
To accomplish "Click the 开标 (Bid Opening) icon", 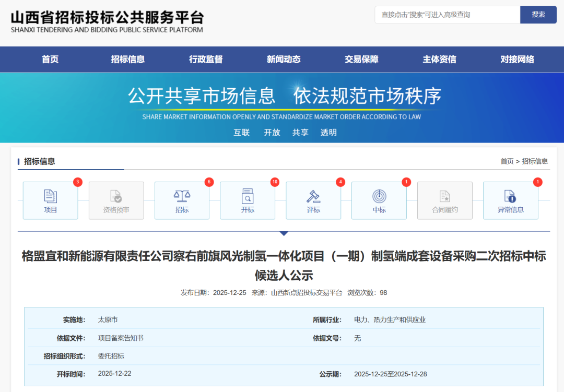I will (x=248, y=200).
